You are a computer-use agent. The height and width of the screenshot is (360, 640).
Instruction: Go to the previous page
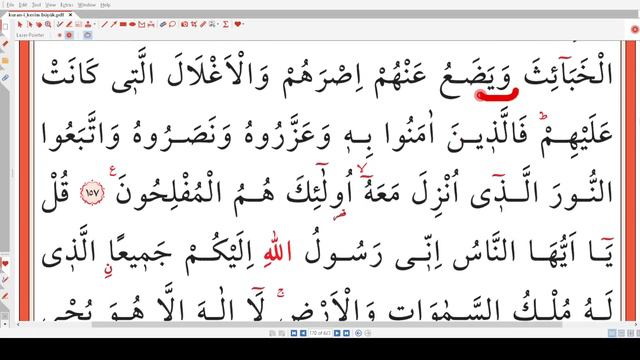click(303, 333)
